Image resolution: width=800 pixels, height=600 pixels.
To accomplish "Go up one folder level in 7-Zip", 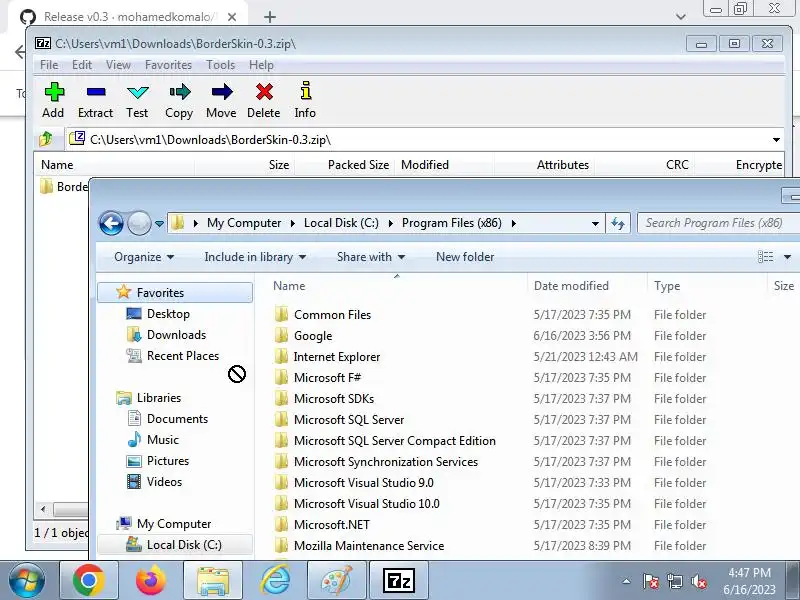I will (46, 139).
